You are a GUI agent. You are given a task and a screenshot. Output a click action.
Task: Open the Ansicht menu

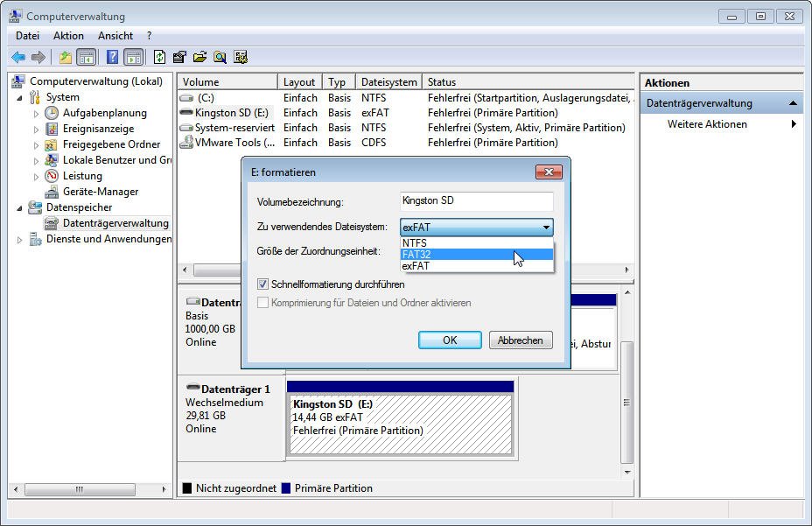pyautogui.click(x=115, y=36)
